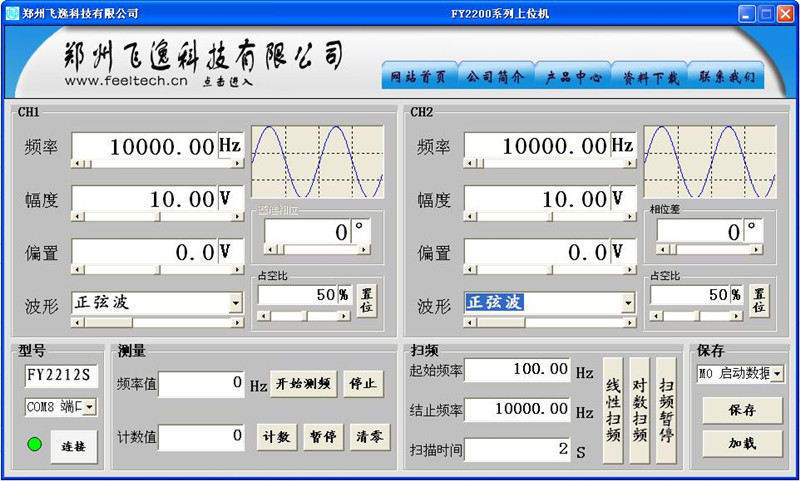Click the CH1 duty cycle value field
This screenshot has width=800, height=481.
click(298, 295)
